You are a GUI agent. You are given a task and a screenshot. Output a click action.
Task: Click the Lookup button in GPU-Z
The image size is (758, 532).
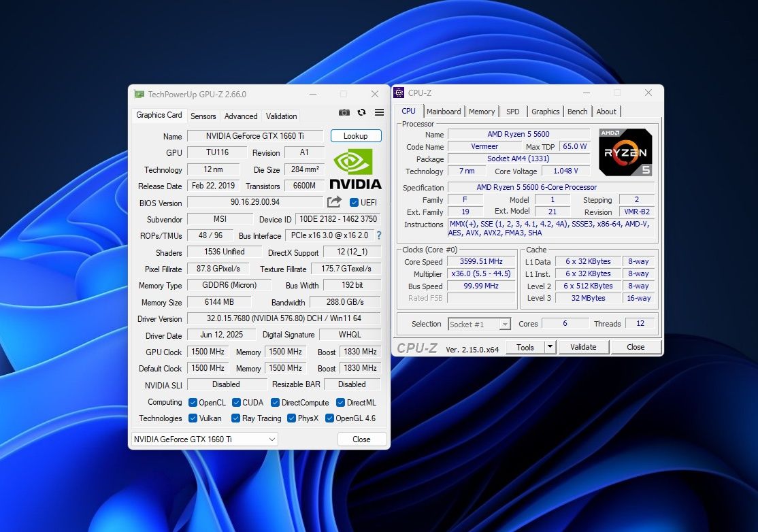[x=356, y=136]
